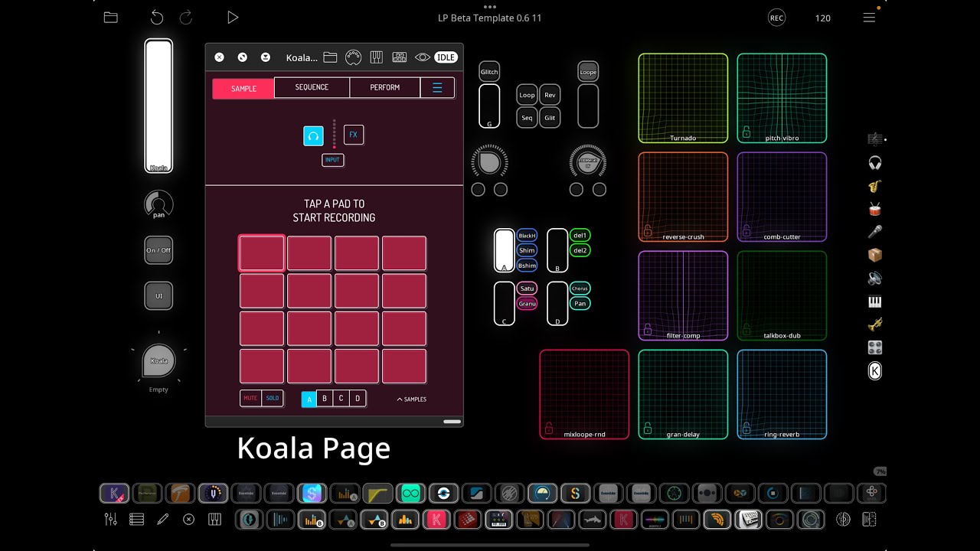Viewport: 980px width, 551px height.
Task: Start playback with the play triangle
Action: tap(233, 18)
